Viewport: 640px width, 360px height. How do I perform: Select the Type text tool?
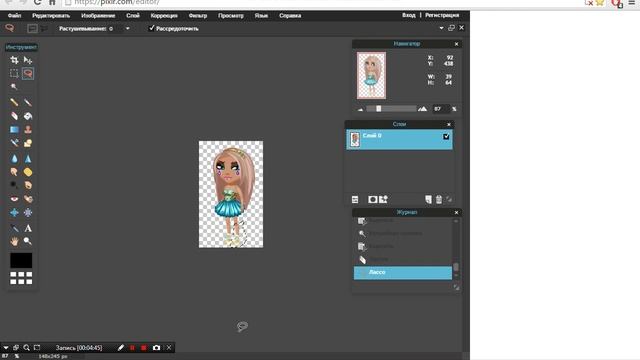pyautogui.click(x=28, y=228)
